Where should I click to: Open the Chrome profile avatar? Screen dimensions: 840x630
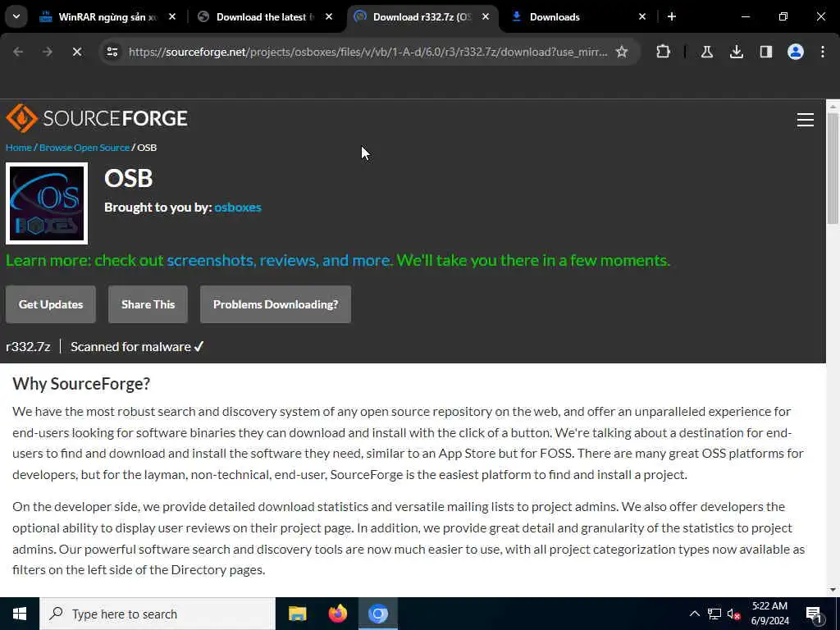point(796,52)
